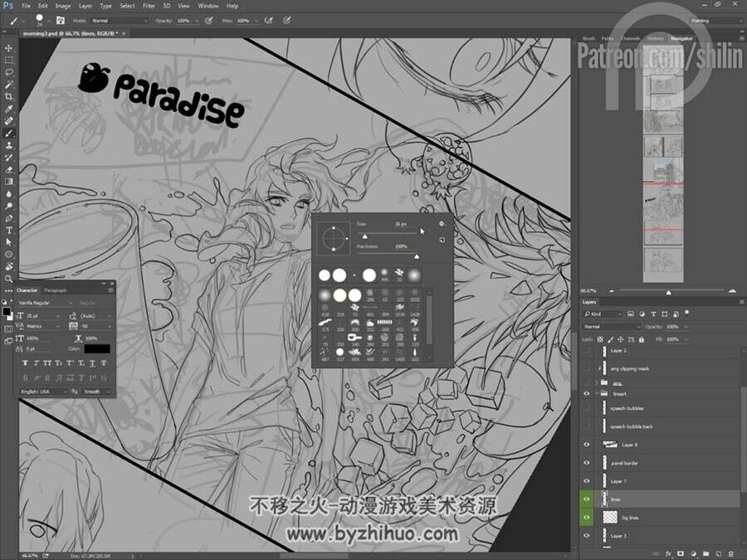
Task: Select the Gradient tool
Action: coord(8,182)
